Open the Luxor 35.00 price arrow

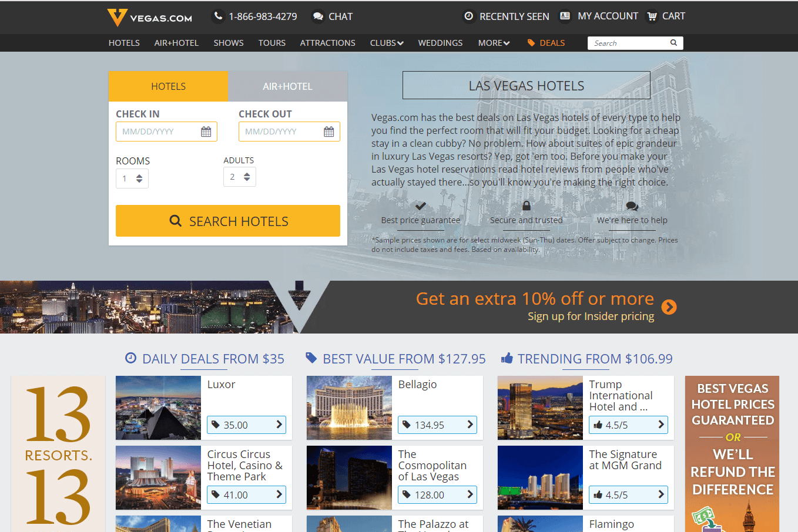coord(279,425)
